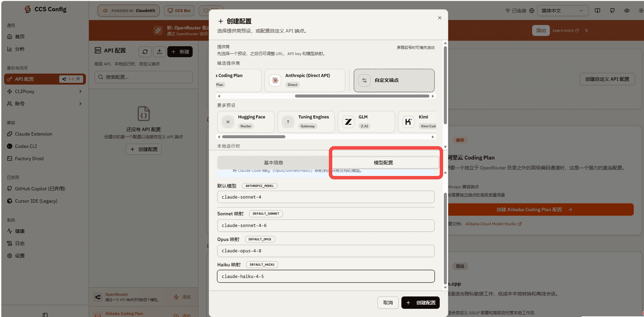Click the 更多预设 horizontal scrollbar thumb
The height and width of the screenshot is (317, 644).
click(x=254, y=137)
